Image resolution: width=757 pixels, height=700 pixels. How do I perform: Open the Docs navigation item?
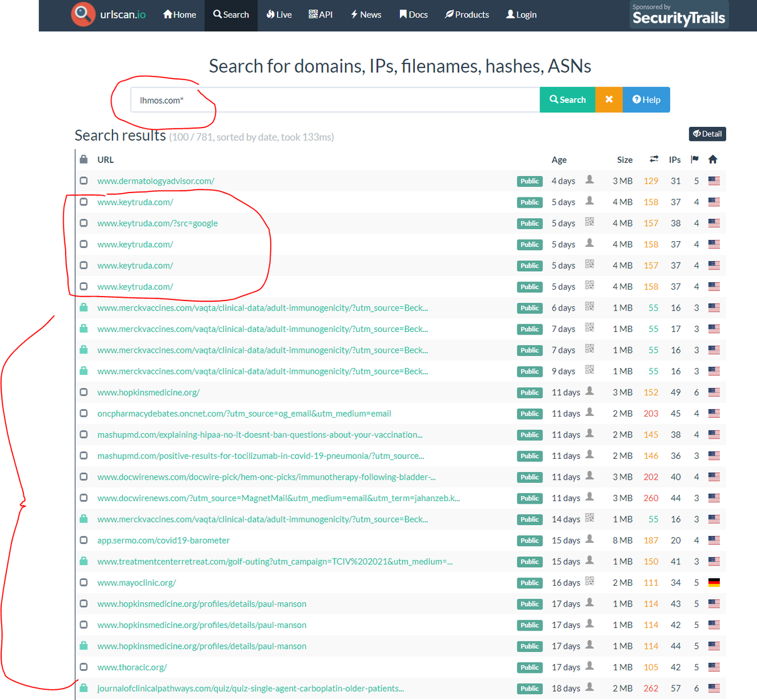[413, 15]
